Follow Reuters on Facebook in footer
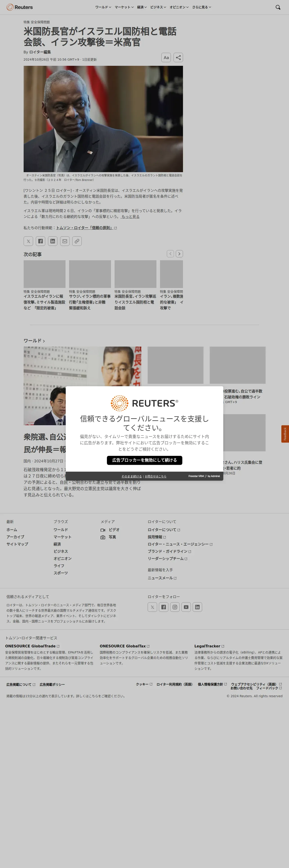The image size is (289, 868). coord(163,607)
